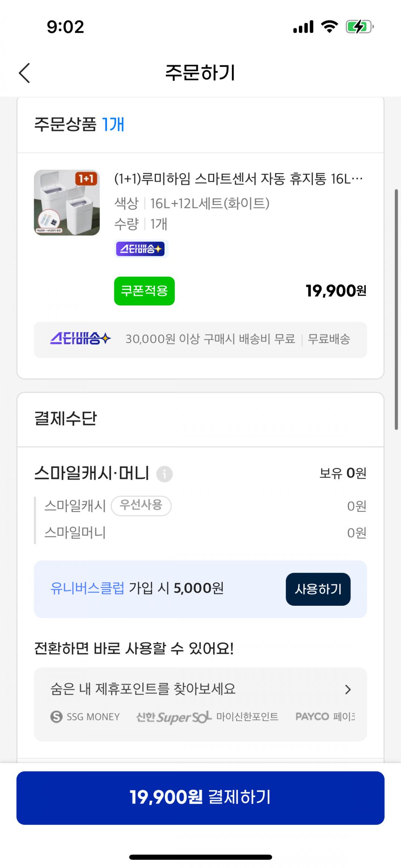Tap the trash can product thumbnail
Screen dimensions: 401x868
67,203
